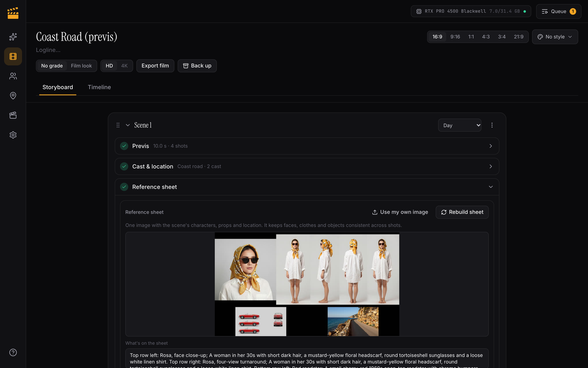The image size is (588, 368).
Task: Open the cast people icon in sidebar
Action: (x=13, y=76)
